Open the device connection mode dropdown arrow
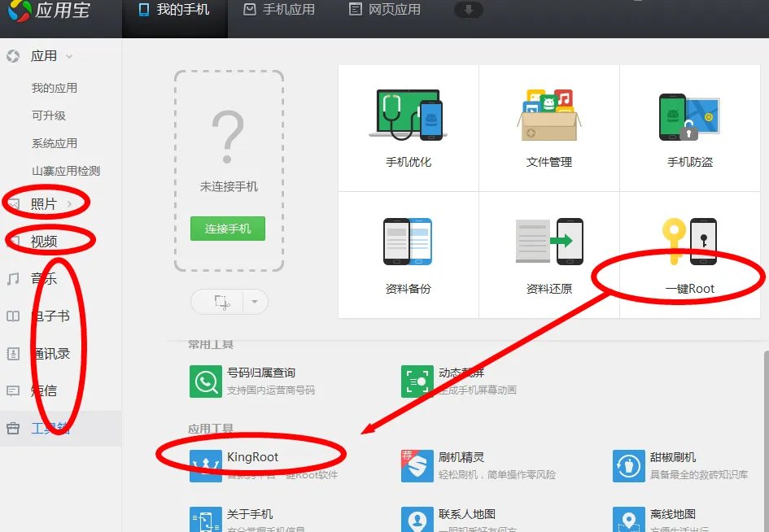 [x=253, y=302]
